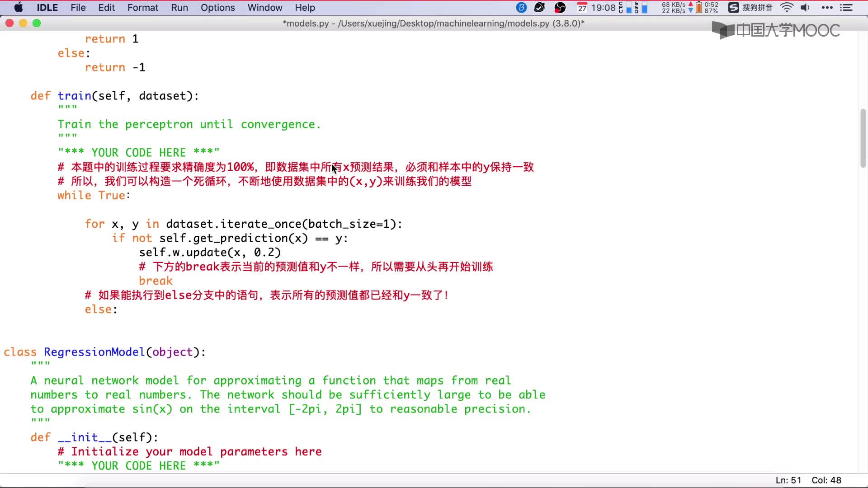Click the 'Train the perceptron until convergence.' docstring
868x488 pixels.
click(x=189, y=124)
